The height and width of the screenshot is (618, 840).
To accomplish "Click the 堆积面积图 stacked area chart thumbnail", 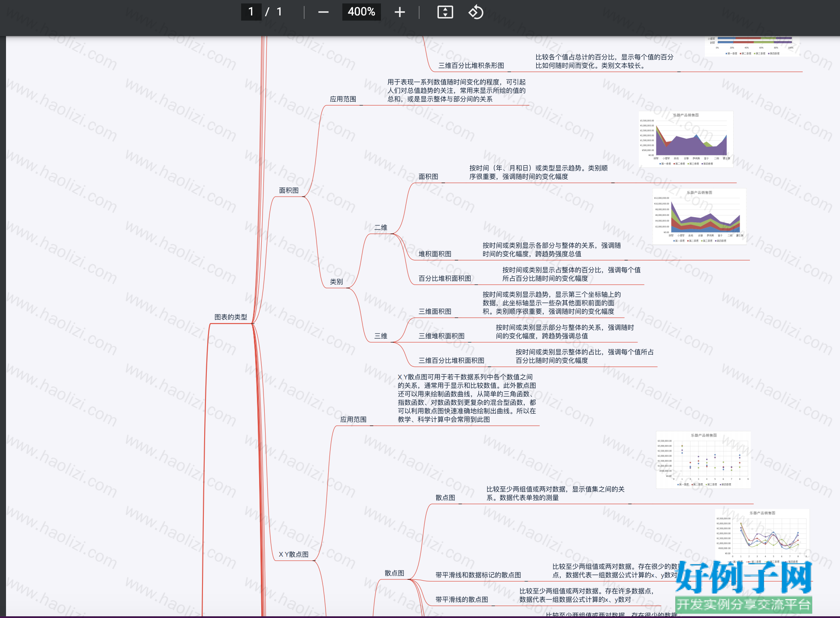I will click(x=700, y=216).
